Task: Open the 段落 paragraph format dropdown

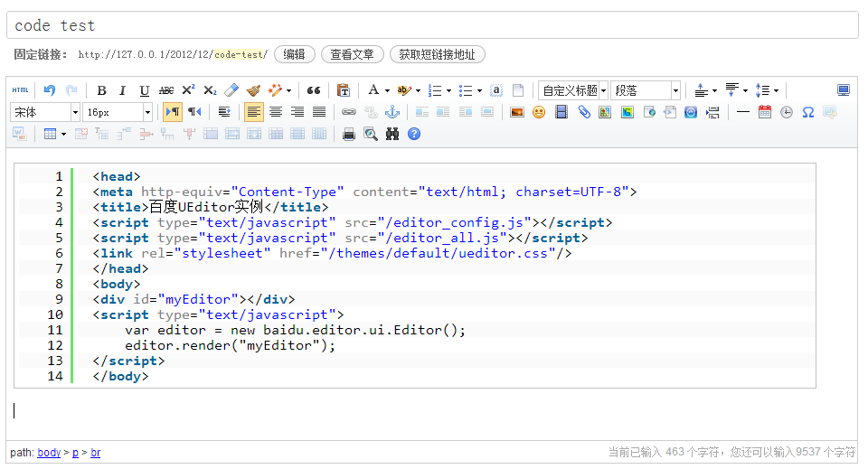Action: coord(646,90)
